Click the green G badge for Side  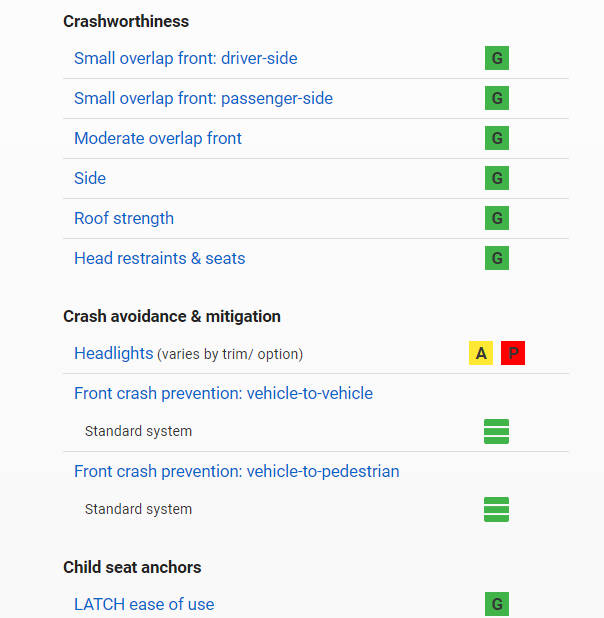(497, 178)
